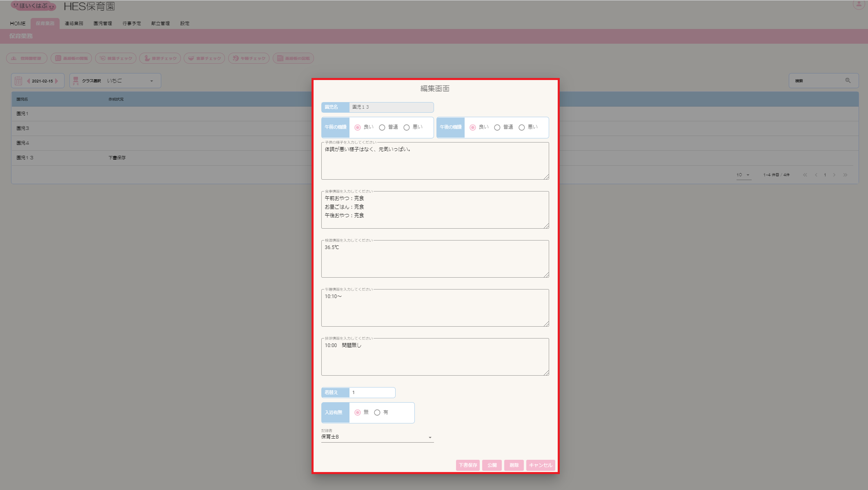Open the 献立管理 menu
Viewport: 868px width, 490px height.
point(160,23)
